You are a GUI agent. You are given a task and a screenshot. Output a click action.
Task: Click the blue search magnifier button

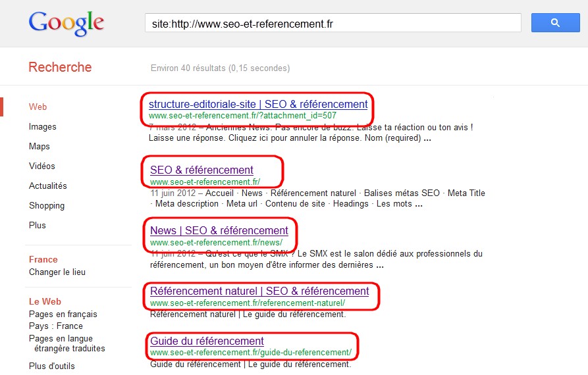555,23
